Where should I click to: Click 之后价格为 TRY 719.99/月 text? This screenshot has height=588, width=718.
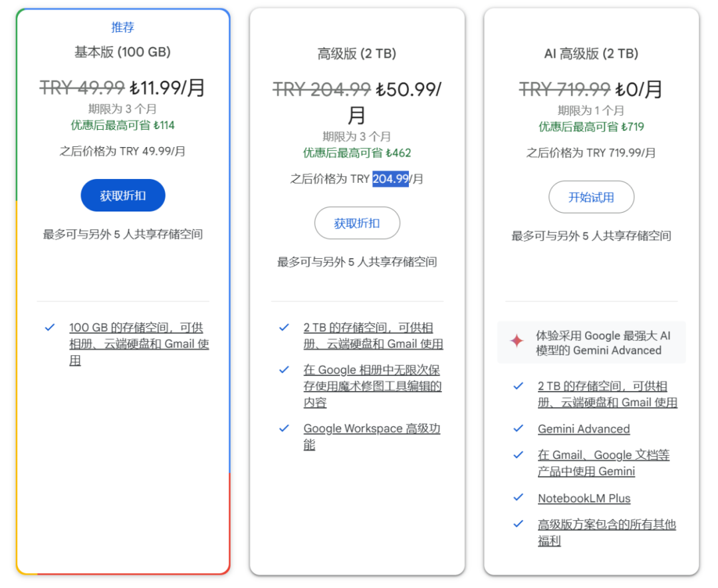(591, 152)
